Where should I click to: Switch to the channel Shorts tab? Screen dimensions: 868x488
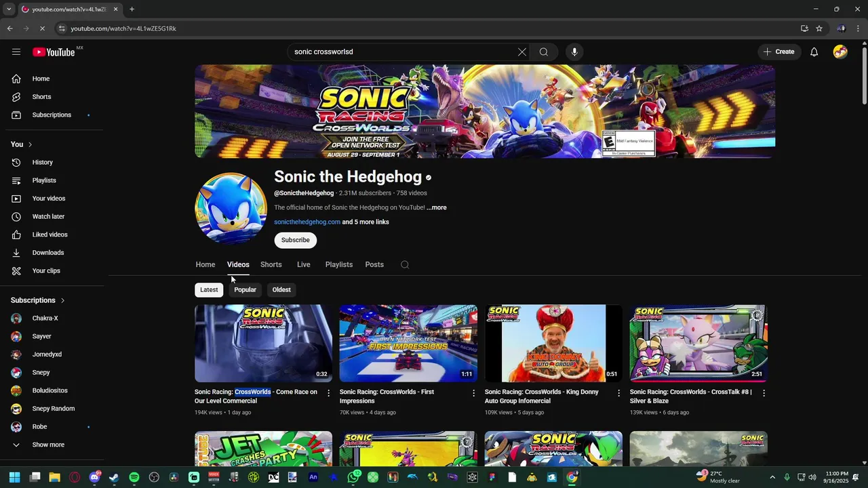point(271,265)
